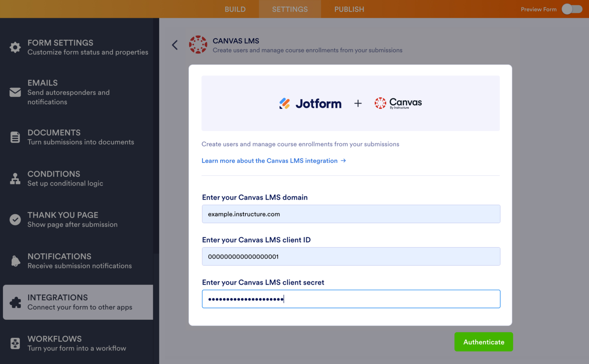589x364 pixels.
Task: Toggle the Preview Form switch
Action: tap(572, 9)
